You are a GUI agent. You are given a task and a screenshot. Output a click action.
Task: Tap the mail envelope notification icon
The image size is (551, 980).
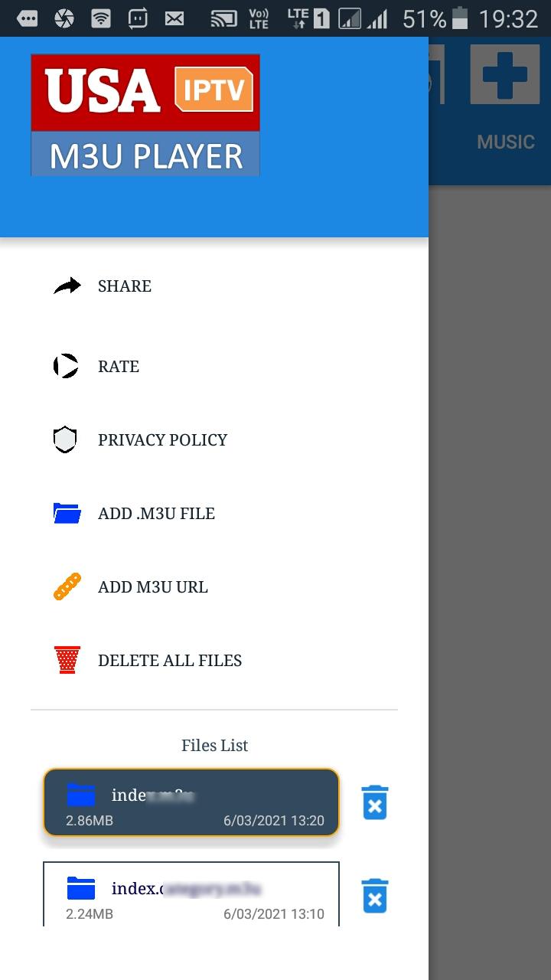point(174,18)
